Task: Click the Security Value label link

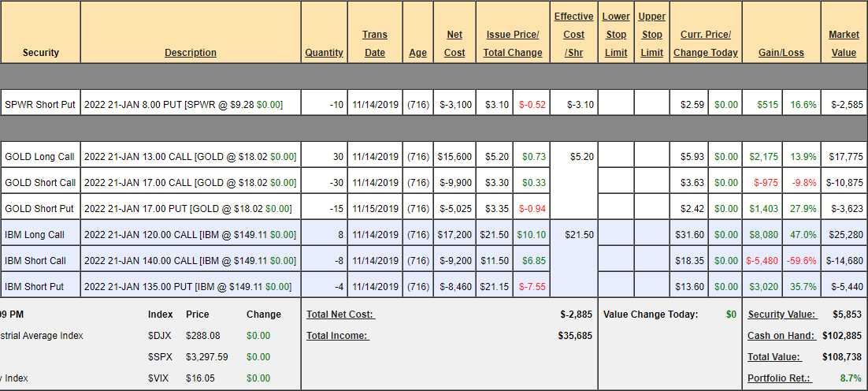Action: tap(781, 315)
